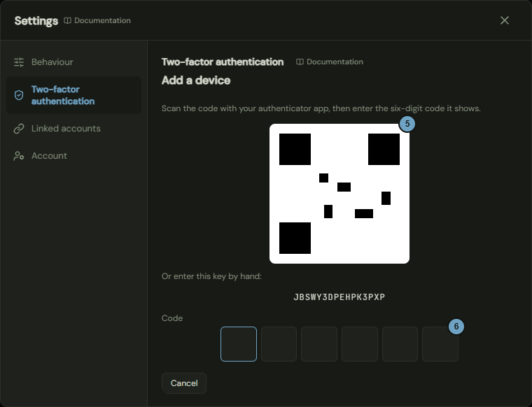
Task: Switch to Linked accounts tab
Action: [x=73, y=129]
